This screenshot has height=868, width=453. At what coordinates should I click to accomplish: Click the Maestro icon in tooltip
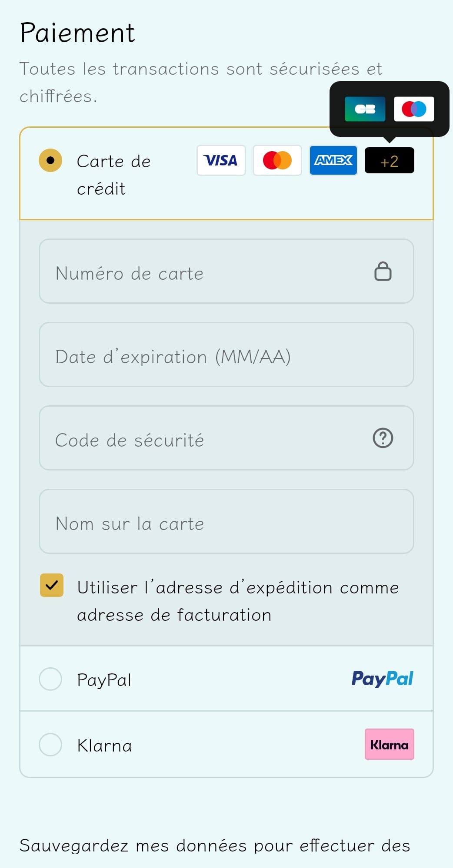(413, 109)
